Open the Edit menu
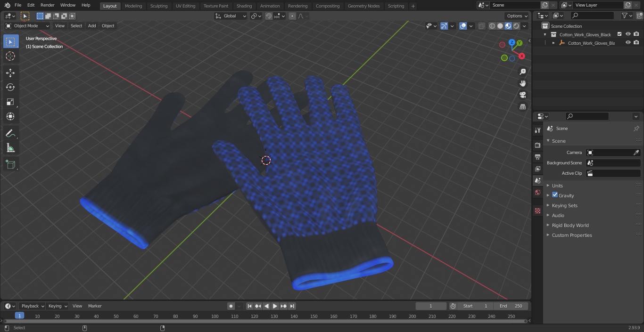The height and width of the screenshot is (332, 644). [x=31, y=5]
